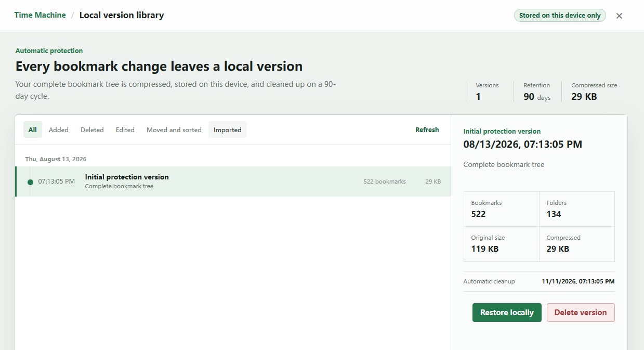Show Edited versions only
The height and width of the screenshot is (350, 644).
(x=125, y=129)
